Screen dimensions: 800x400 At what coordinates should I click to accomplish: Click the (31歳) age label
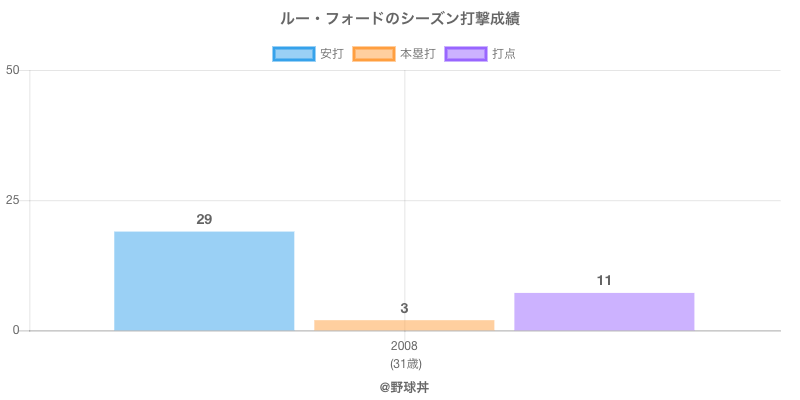coord(404,363)
